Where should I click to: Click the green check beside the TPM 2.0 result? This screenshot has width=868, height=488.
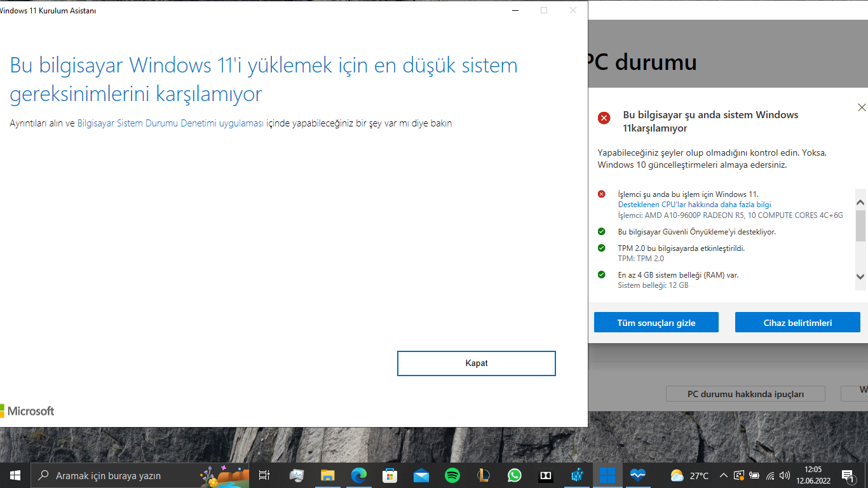pos(601,248)
